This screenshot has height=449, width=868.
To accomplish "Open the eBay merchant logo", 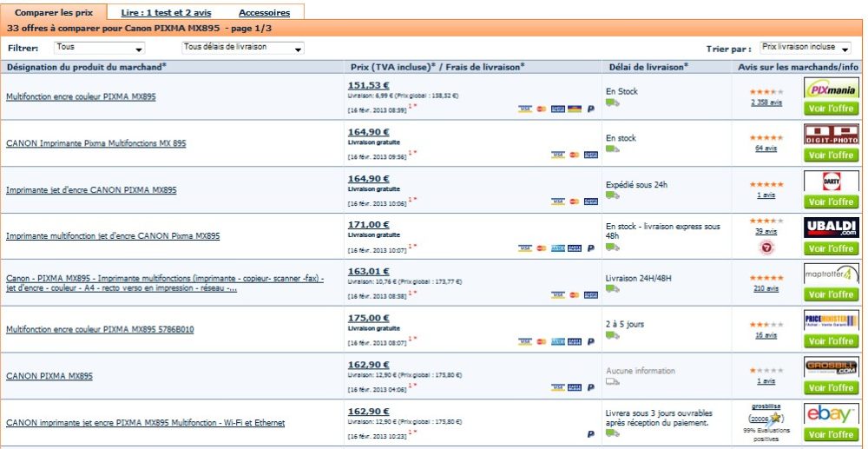I will coord(831,413).
